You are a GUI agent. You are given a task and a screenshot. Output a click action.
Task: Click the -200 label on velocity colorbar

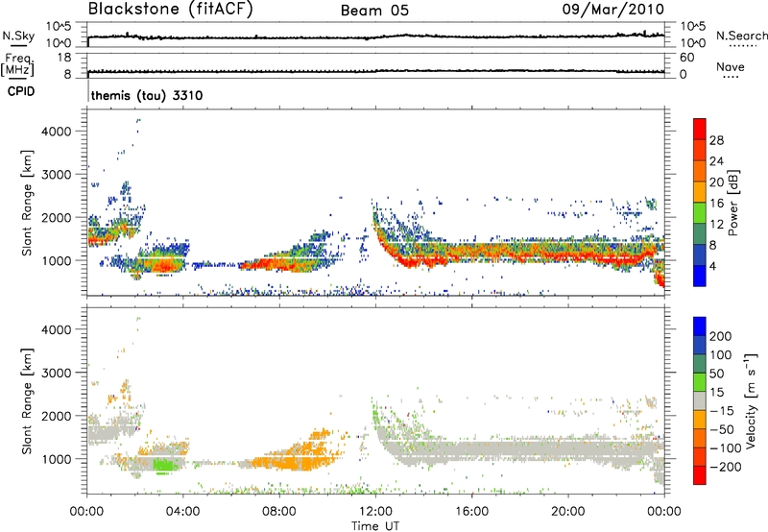[726, 467]
